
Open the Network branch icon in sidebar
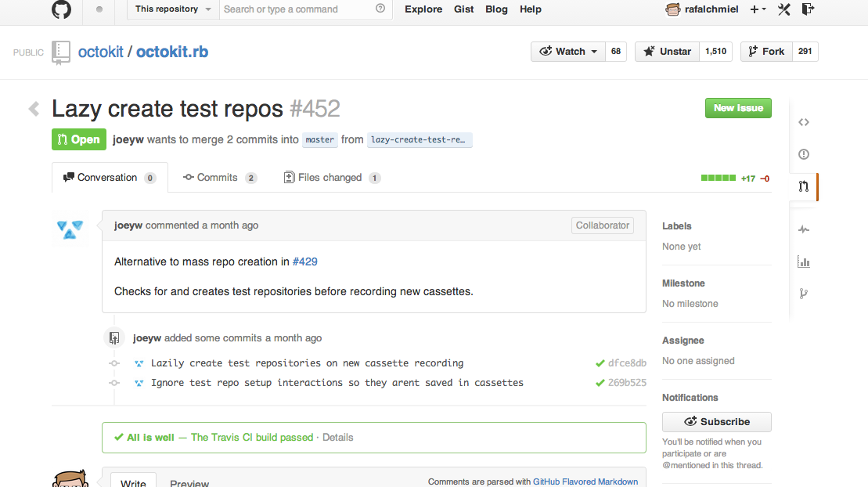(803, 294)
